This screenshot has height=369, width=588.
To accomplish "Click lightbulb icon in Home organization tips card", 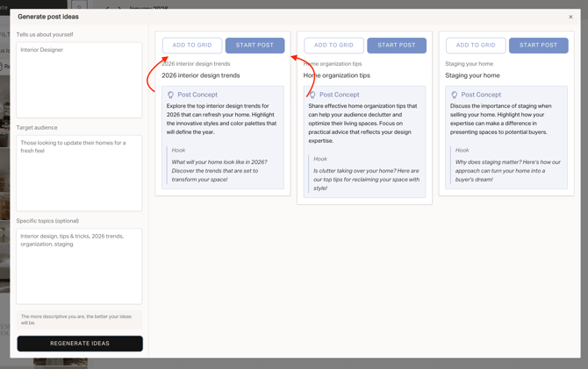I will coord(312,95).
